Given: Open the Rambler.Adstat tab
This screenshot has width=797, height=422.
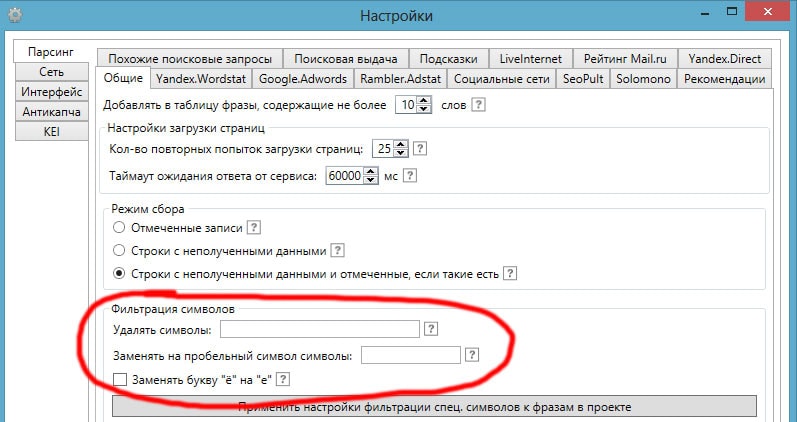Looking at the screenshot, I should [401, 79].
